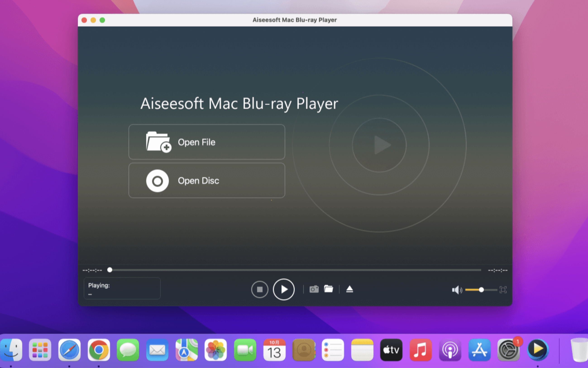Click the disc icon in Open Disc

157,181
